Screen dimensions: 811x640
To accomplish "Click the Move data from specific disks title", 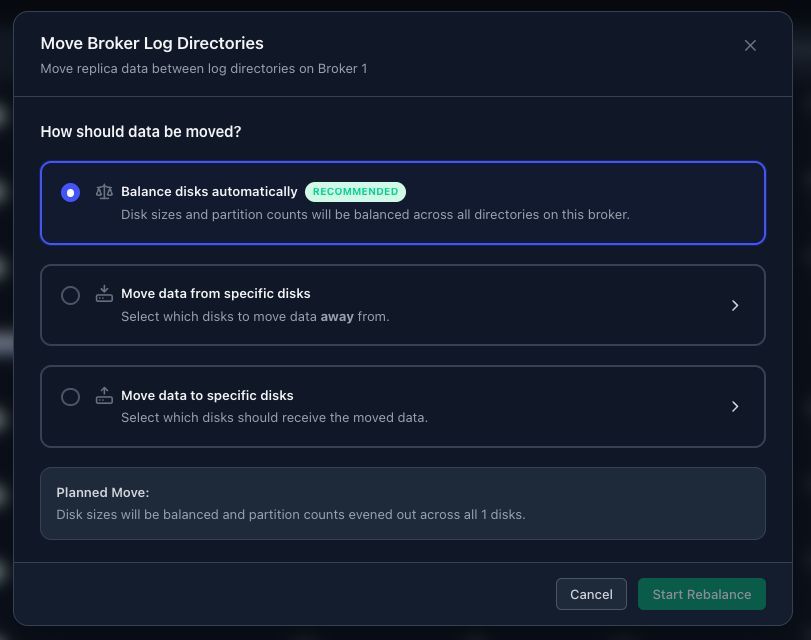I will pyautogui.click(x=216, y=293).
